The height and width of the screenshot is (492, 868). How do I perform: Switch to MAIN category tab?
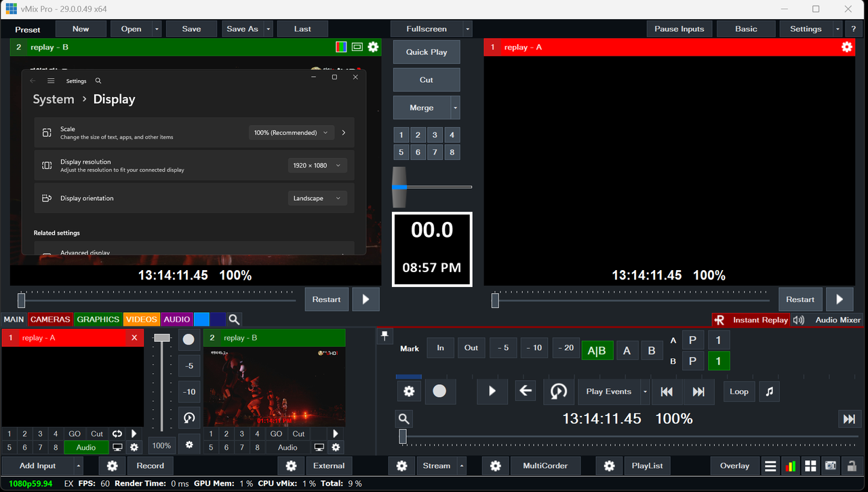coord(14,319)
